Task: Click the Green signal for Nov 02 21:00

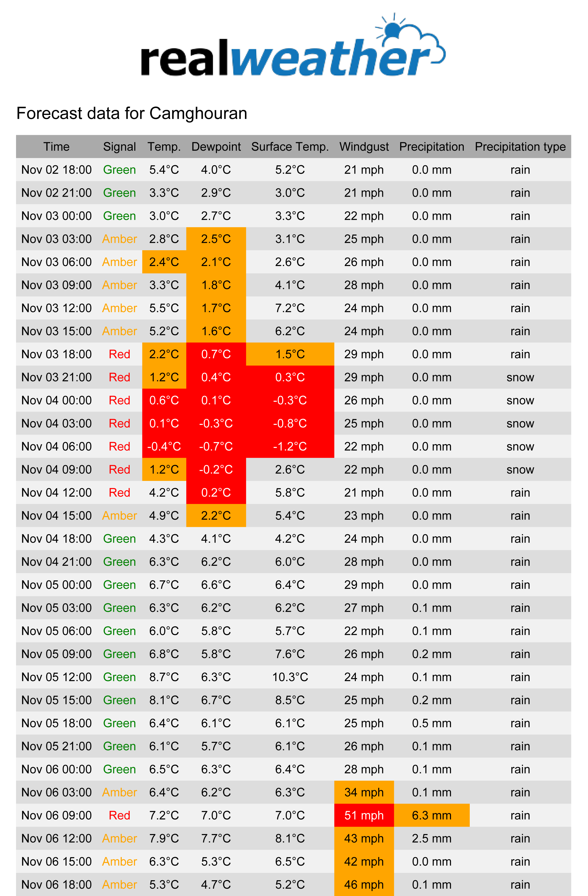Action: pyautogui.click(x=120, y=193)
